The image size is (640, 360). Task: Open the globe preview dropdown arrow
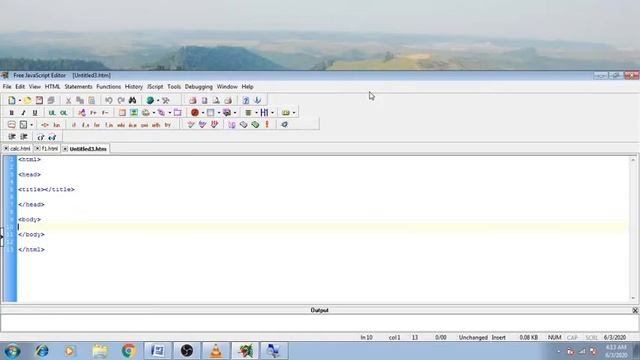[158, 100]
